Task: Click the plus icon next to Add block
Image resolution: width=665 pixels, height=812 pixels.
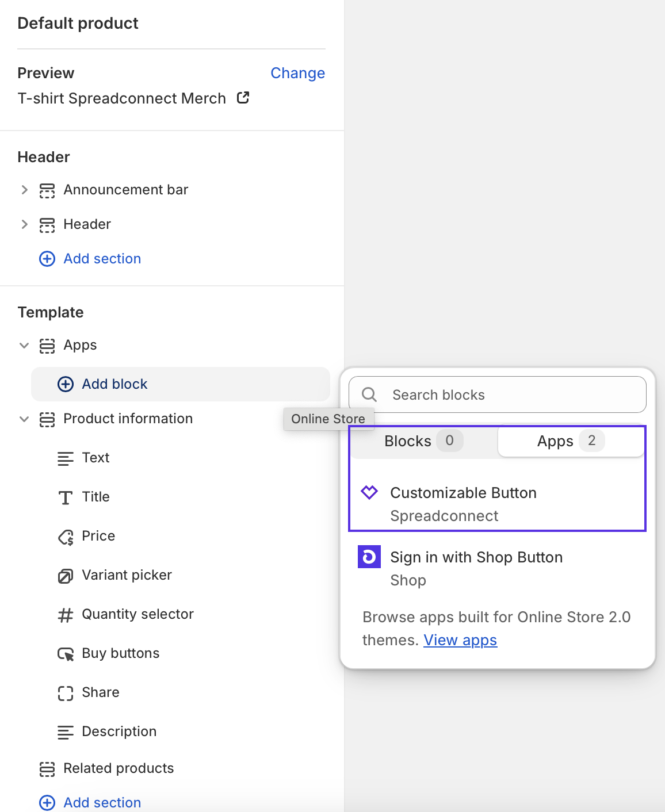Action: 66,384
